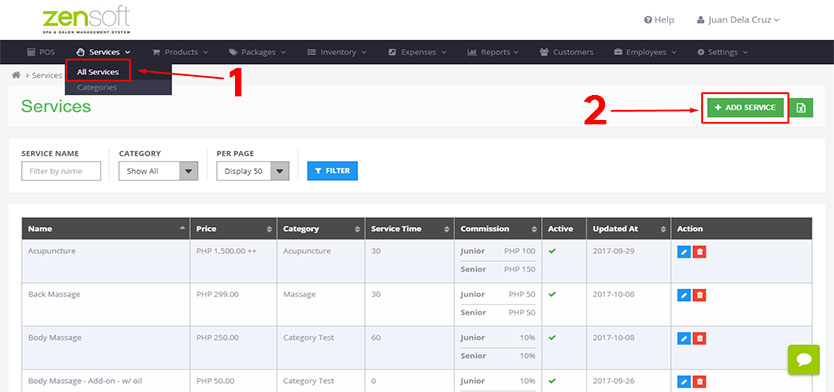Open the Category Show All dropdown
Screen dimensions: 834x392
(x=159, y=171)
